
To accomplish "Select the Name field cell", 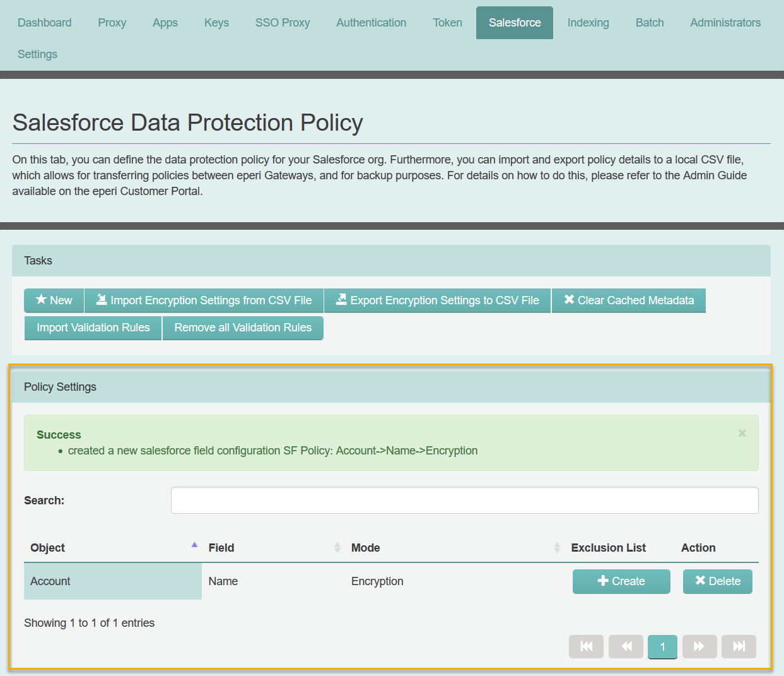I will tap(274, 581).
